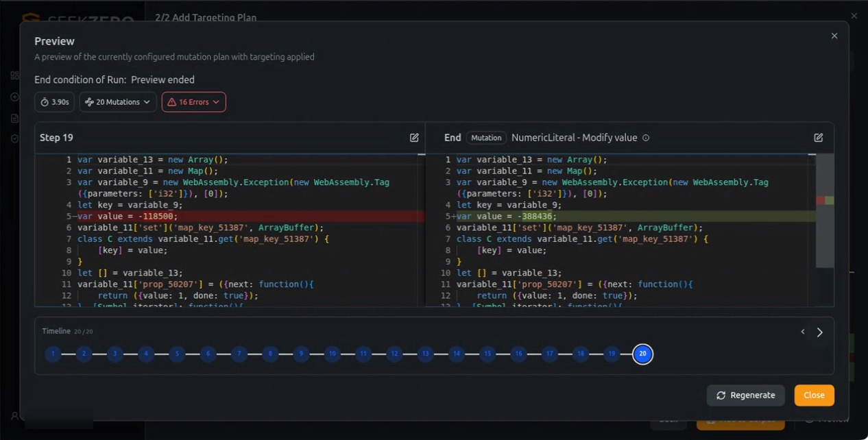
Task: Select timeline step 18
Action: (x=581, y=354)
